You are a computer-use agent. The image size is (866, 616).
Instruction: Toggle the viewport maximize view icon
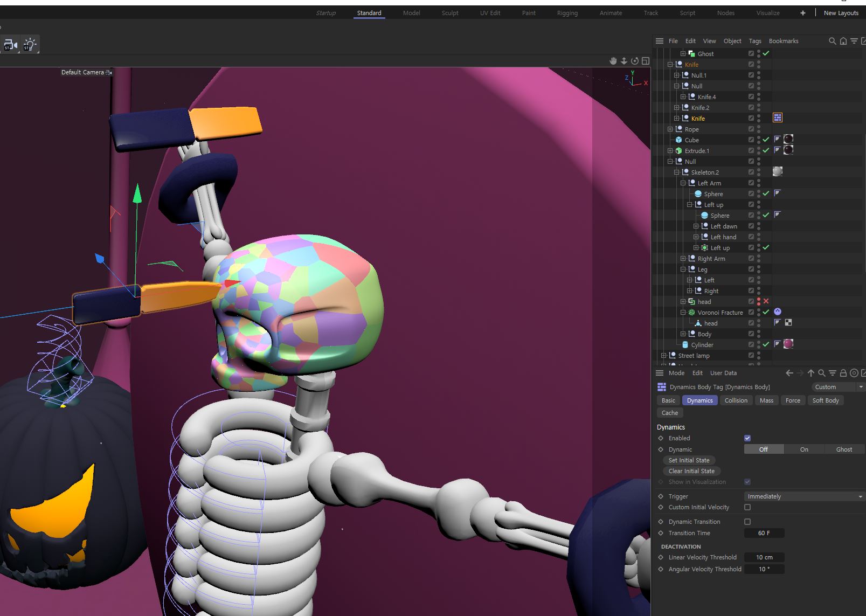click(646, 61)
